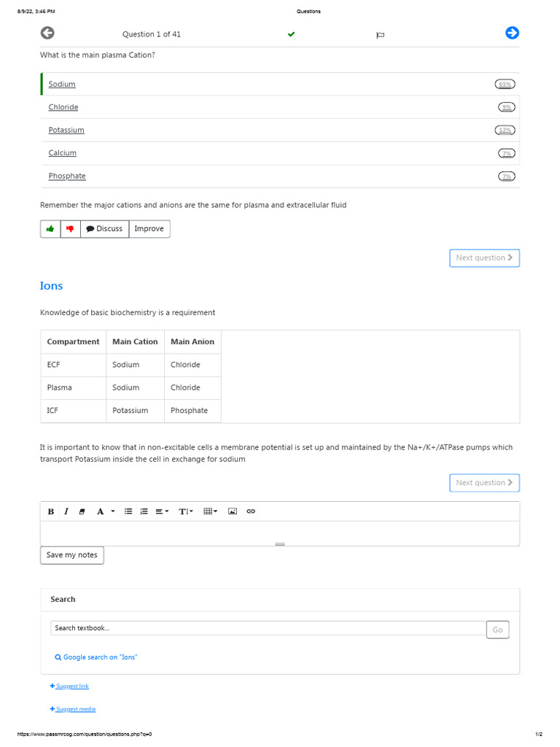
Task: Click the Save my notes button
Action: coord(71,555)
